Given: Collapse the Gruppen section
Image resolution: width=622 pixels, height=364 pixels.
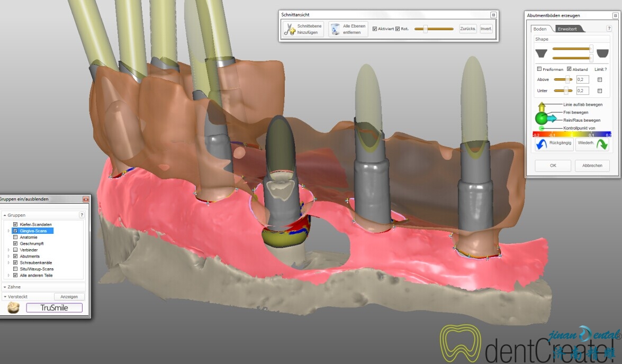Looking at the screenshot, I should (5, 215).
